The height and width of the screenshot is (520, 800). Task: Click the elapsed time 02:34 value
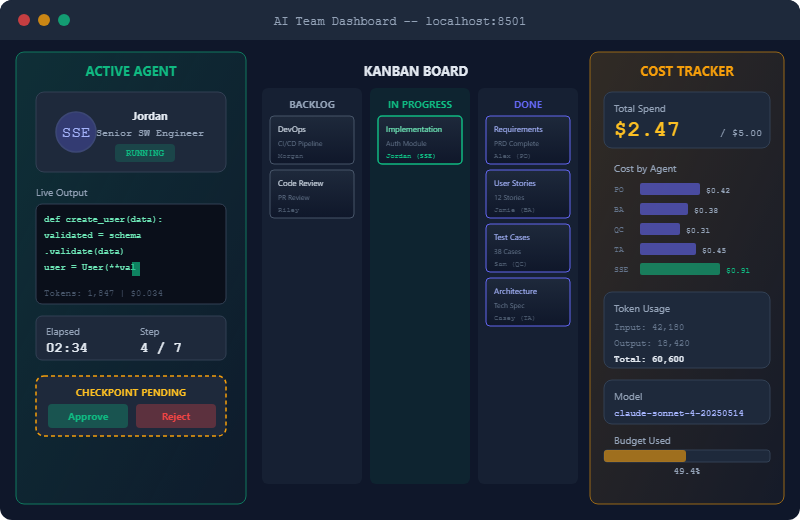[x=67, y=348]
